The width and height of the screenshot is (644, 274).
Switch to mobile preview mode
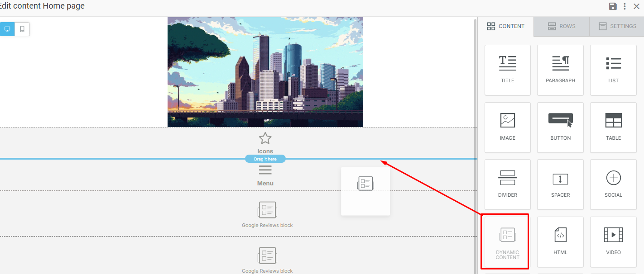tap(22, 29)
